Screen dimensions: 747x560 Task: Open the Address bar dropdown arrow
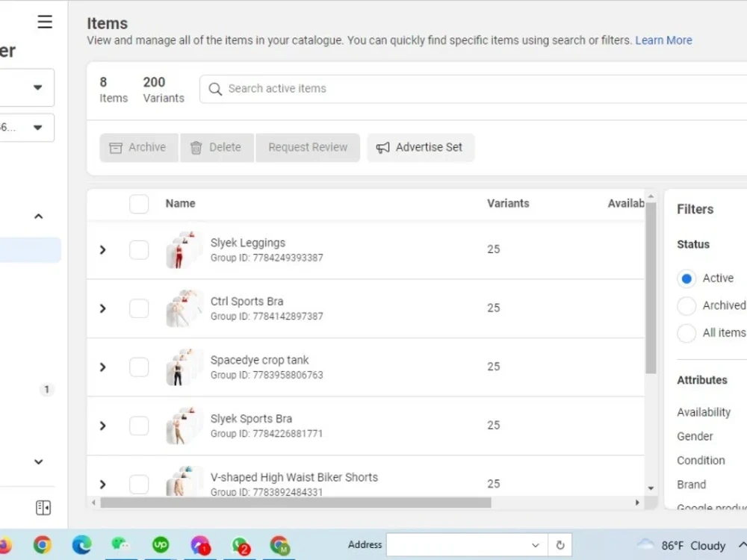536,545
